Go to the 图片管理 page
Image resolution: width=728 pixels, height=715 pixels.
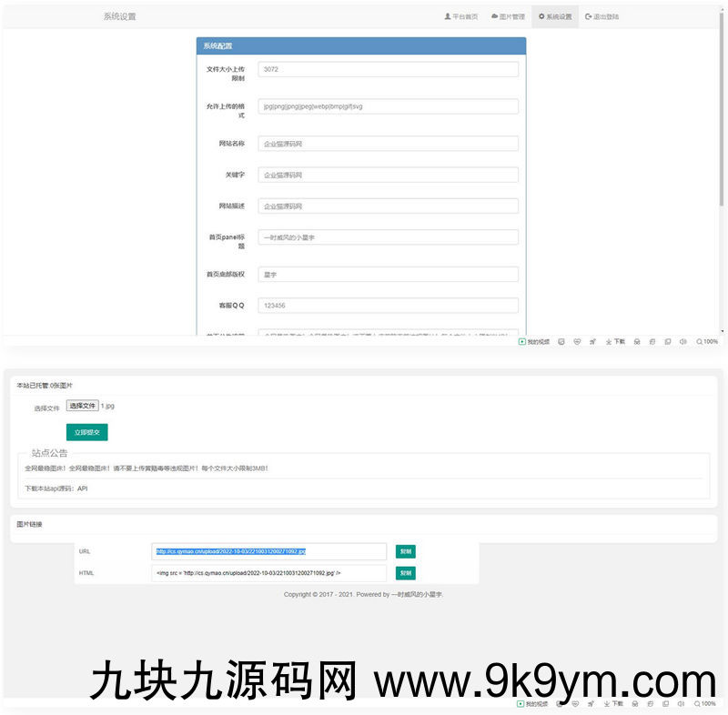point(507,16)
